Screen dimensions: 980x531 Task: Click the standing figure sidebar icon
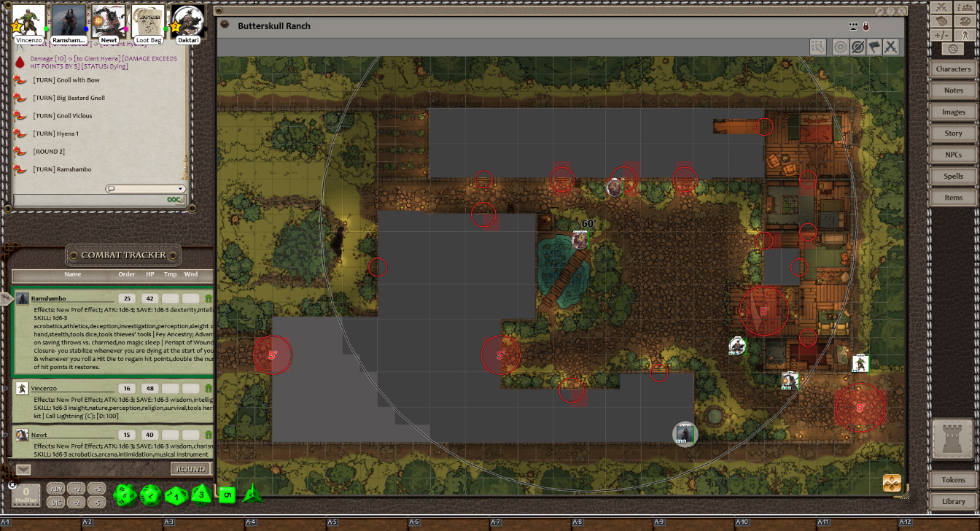coord(965,34)
